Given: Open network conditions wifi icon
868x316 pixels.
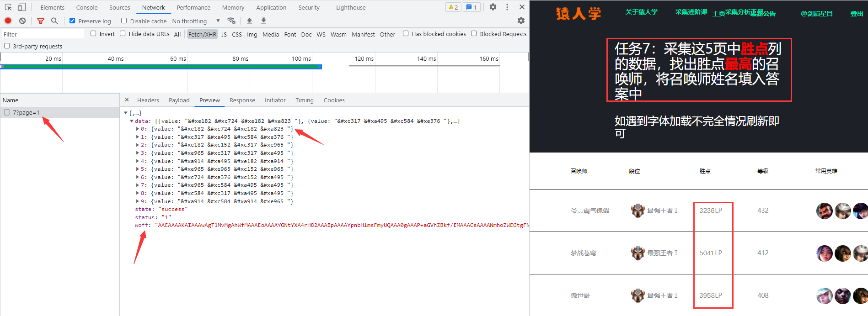Looking at the screenshot, I should (231, 21).
